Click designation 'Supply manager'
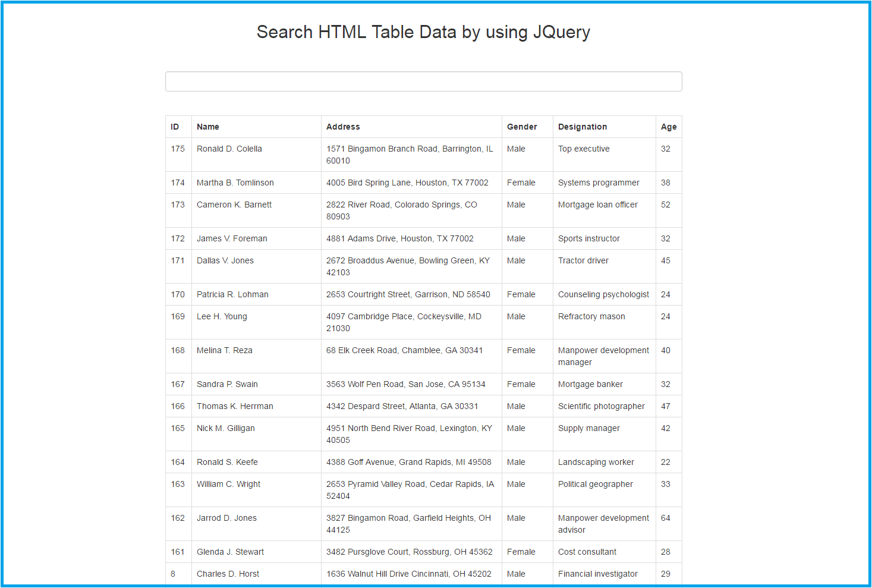The height and width of the screenshot is (588, 872). [x=589, y=428]
